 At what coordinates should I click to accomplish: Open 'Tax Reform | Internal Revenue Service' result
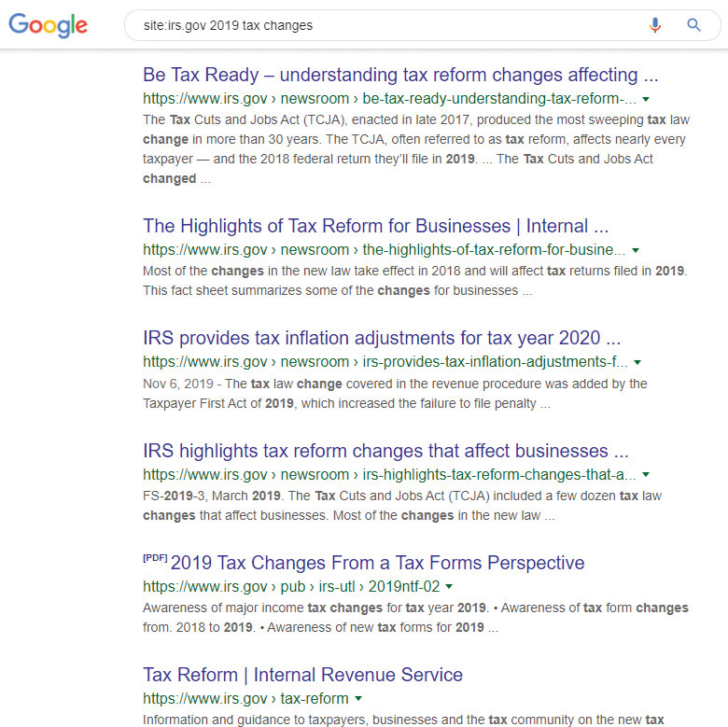[x=302, y=675]
